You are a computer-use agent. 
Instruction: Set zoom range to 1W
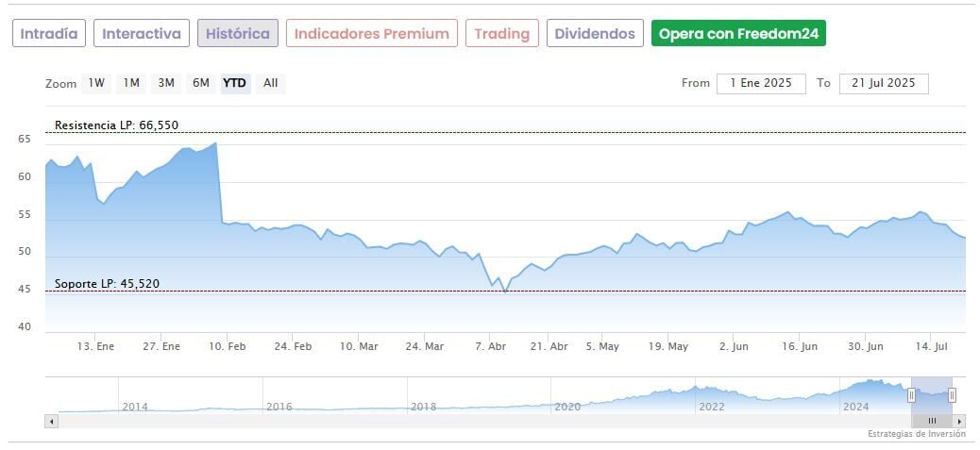(96, 83)
